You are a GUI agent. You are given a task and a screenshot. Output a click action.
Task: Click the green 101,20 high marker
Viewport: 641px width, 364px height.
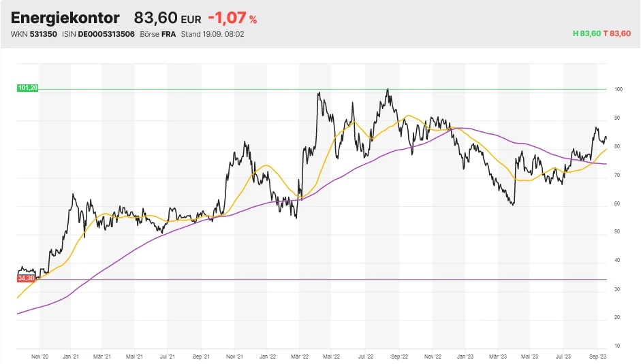click(27, 88)
